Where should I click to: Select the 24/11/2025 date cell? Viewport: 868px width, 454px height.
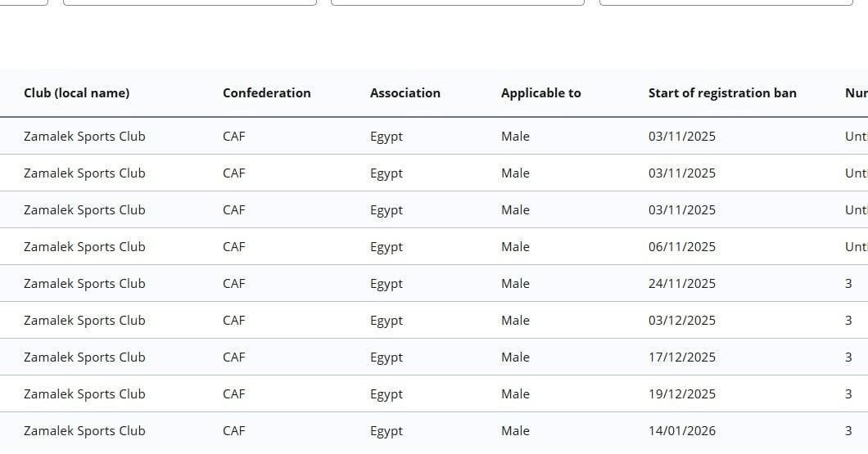pyautogui.click(x=681, y=284)
